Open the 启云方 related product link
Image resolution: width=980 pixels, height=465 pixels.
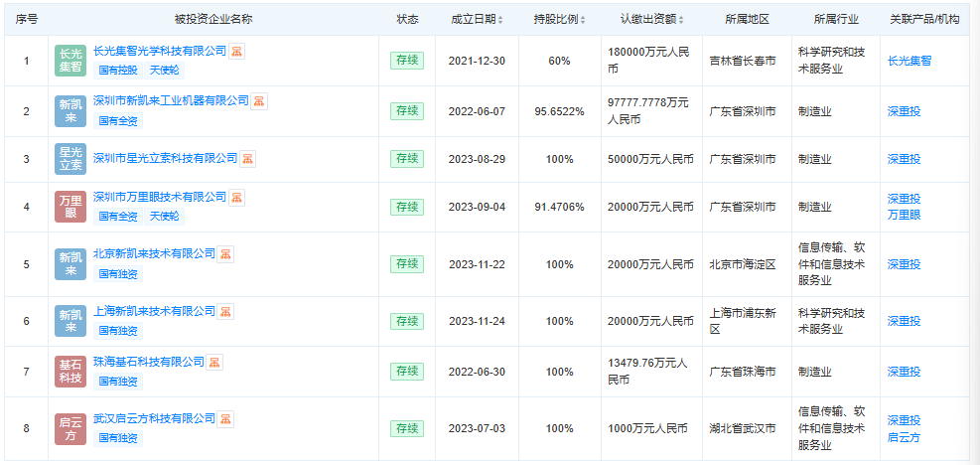point(904,437)
